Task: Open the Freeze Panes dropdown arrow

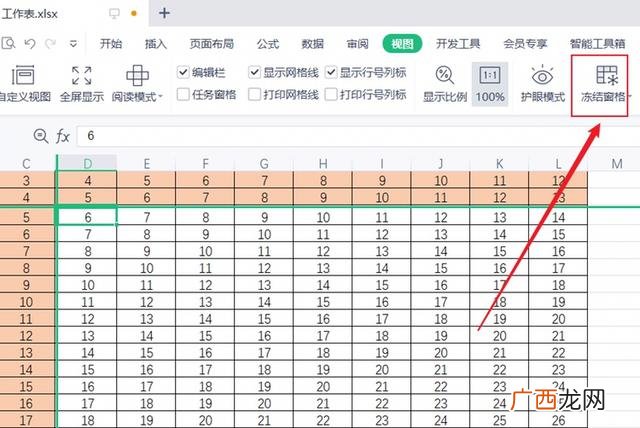Action: pyautogui.click(x=629, y=97)
